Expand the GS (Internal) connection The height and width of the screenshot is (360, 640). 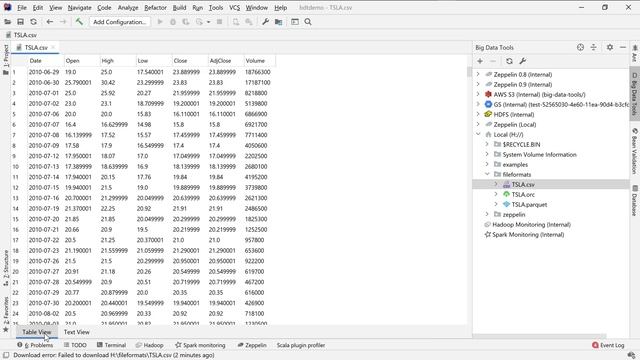point(478,104)
